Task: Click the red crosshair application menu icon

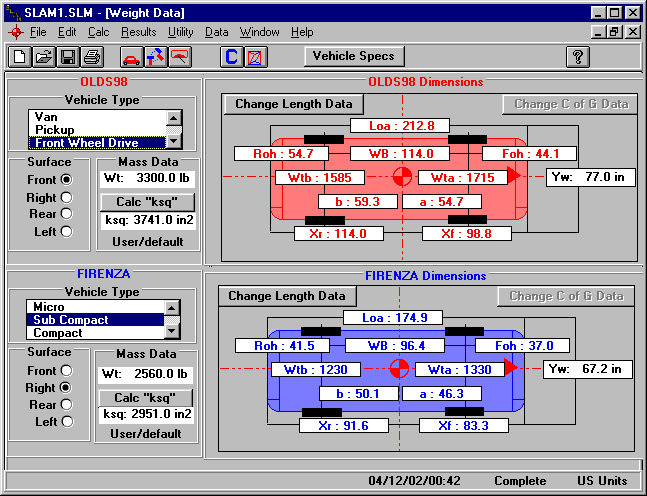Action: (16, 32)
